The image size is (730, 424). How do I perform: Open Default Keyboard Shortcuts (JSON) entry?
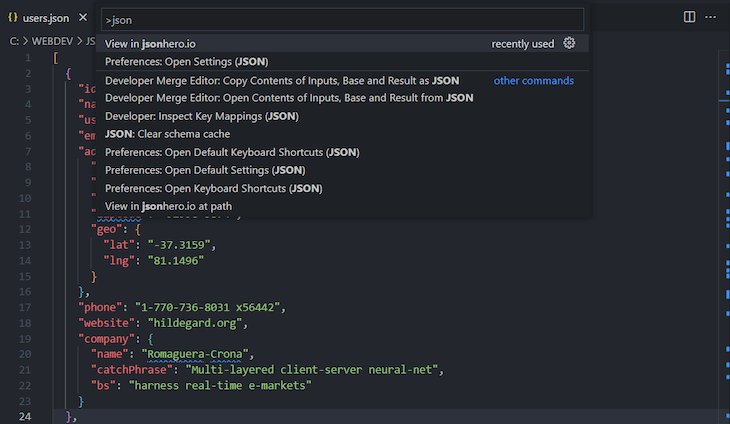(232, 152)
